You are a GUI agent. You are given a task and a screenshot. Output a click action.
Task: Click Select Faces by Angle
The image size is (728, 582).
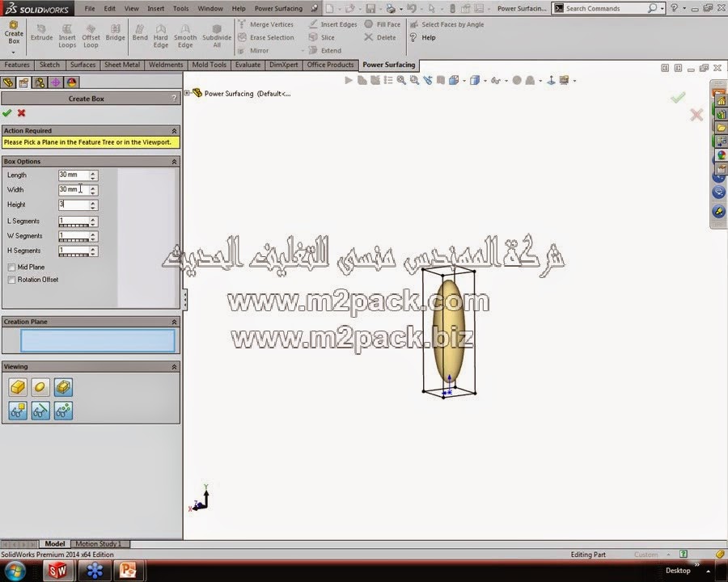[447, 24]
